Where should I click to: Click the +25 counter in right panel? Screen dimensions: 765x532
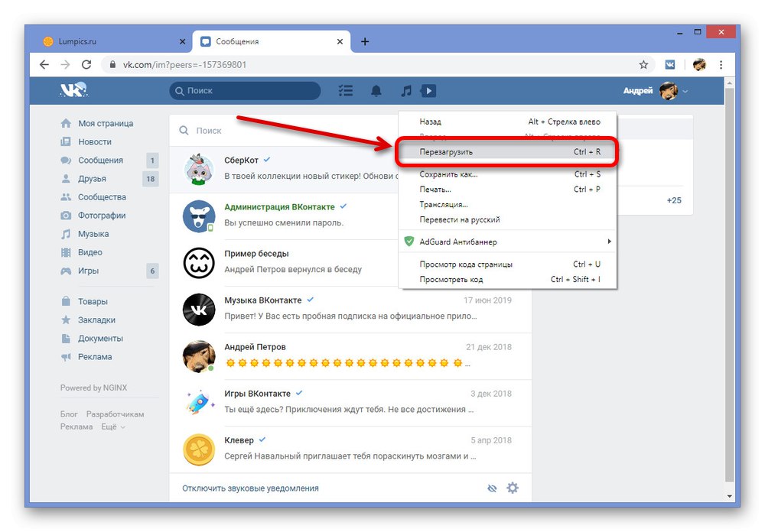(x=674, y=200)
